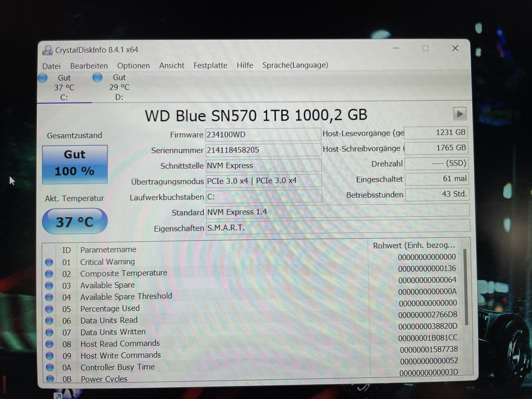532x399 pixels.
Task: Open the Optionen menu
Action: [133, 66]
